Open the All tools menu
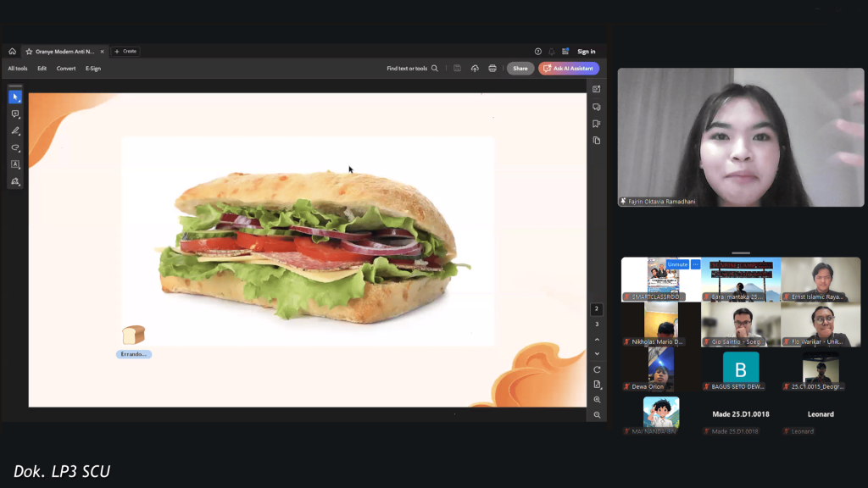Image resolution: width=868 pixels, height=488 pixels. click(x=18, y=69)
